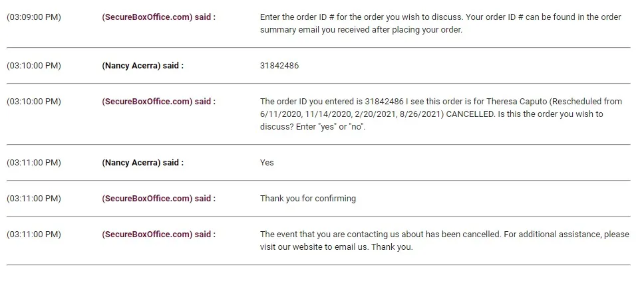Click the Theresa Caputo rescheduled order message

click(441, 114)
